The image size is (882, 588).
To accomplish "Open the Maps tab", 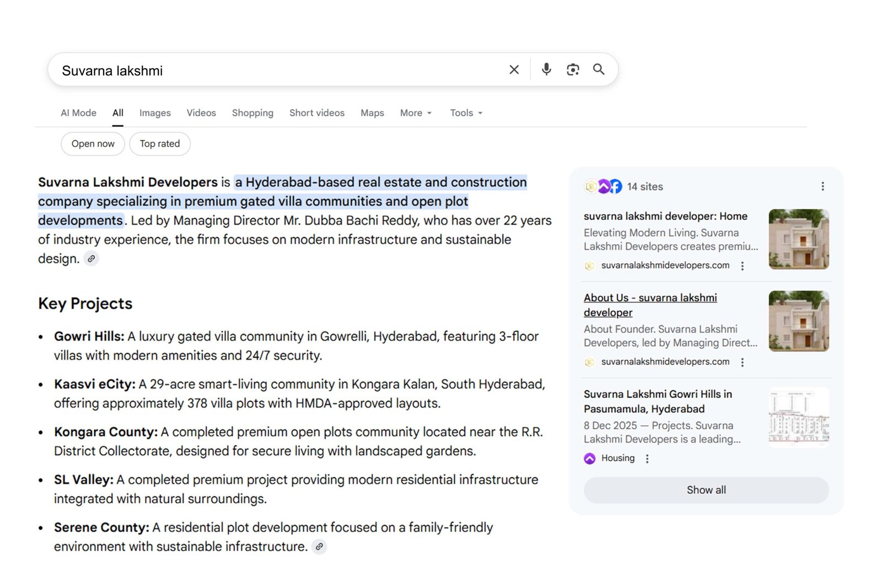I will pyautogui.click(x=372, y=113).
